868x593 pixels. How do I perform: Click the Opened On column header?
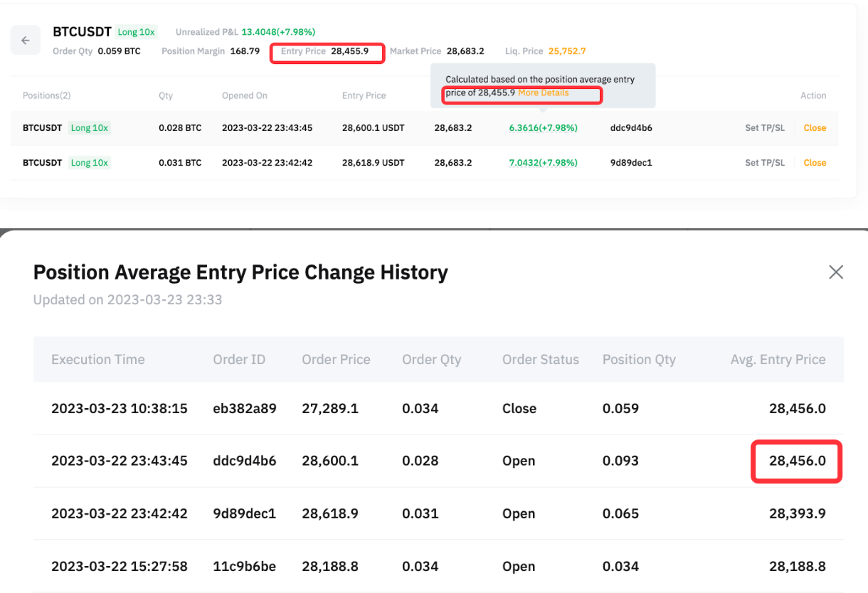point(244,95)
